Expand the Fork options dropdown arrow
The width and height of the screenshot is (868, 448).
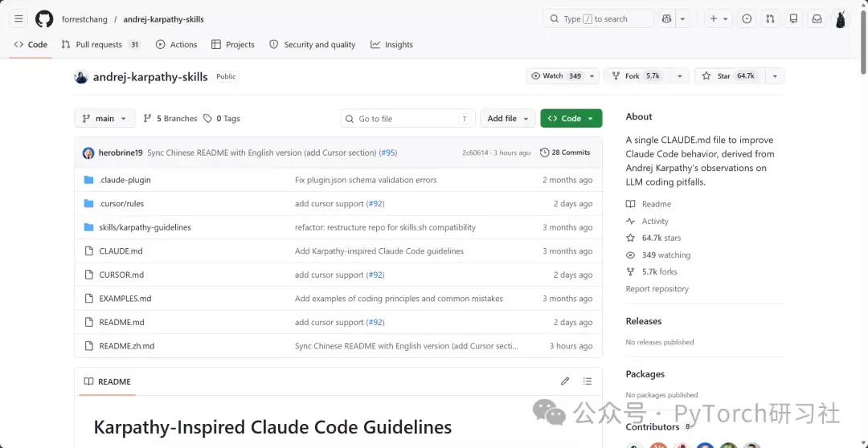click(x=680, y=75)
